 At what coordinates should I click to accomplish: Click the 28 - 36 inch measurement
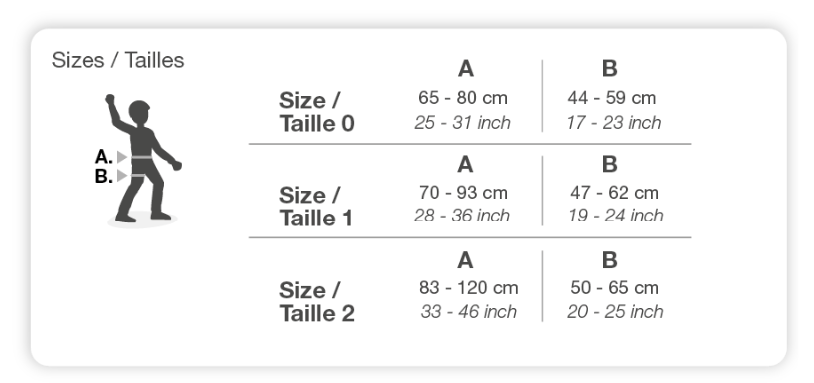pyautogui.click(x=462, y=215)
